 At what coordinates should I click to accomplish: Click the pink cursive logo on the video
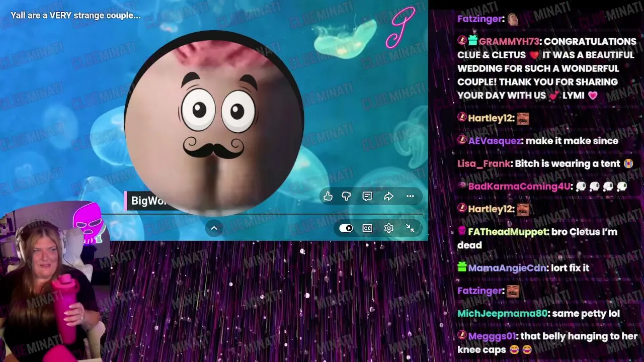[400, 27]
